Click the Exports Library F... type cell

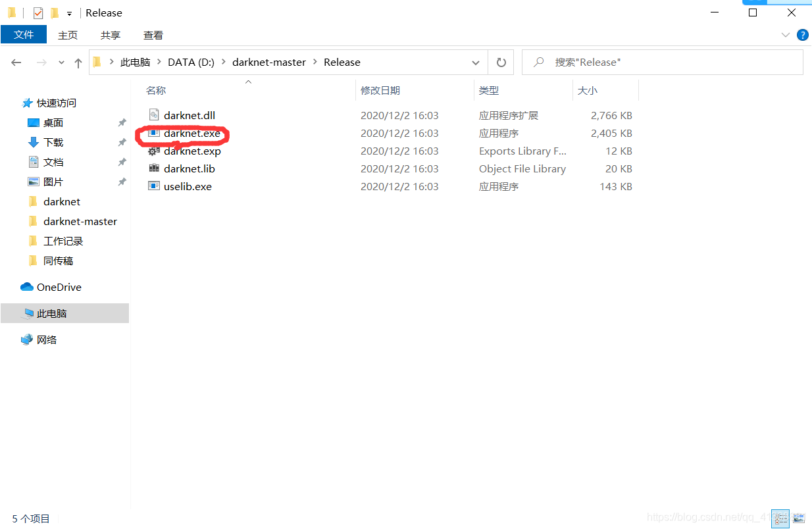pos(522,151)
